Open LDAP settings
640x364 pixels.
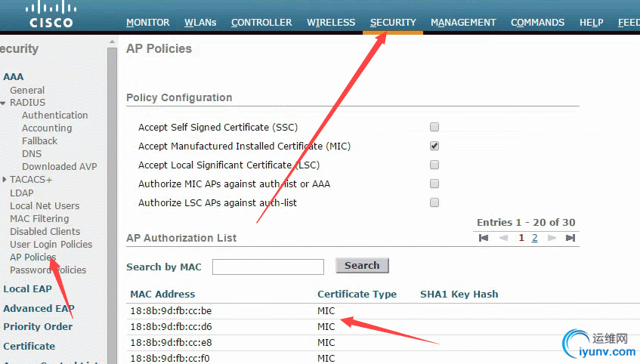click(x=22, y=193)
